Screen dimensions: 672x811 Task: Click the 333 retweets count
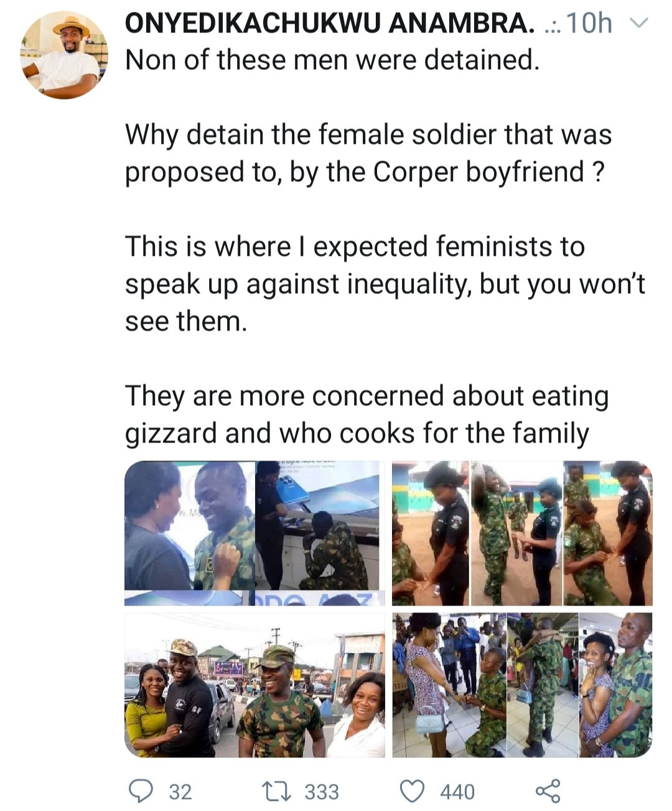322,792
